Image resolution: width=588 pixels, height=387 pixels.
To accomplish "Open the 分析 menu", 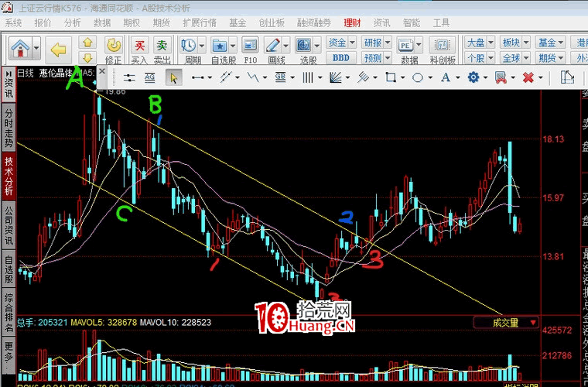I will [x=72, y=23].
